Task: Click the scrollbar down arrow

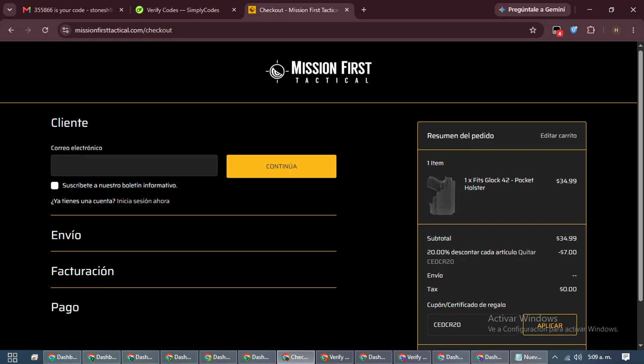Action: (641, 346)
